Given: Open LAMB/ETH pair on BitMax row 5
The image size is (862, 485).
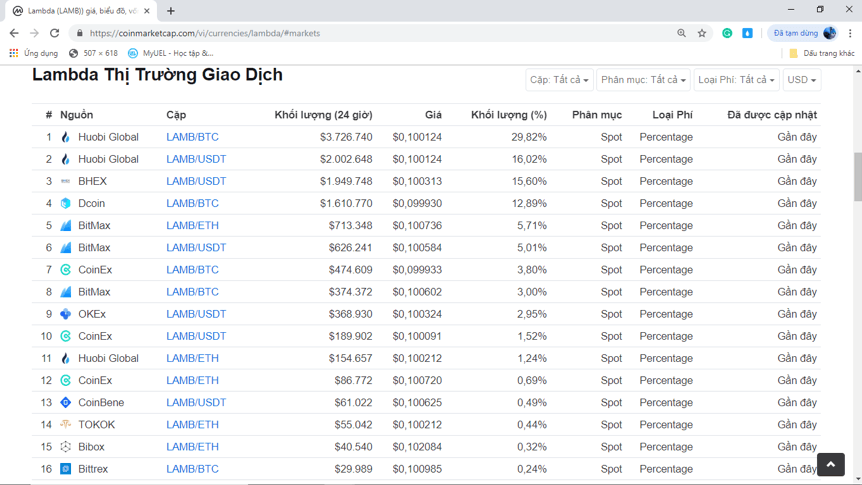Looking at the screenshot, I should click(x=192, y=225).
